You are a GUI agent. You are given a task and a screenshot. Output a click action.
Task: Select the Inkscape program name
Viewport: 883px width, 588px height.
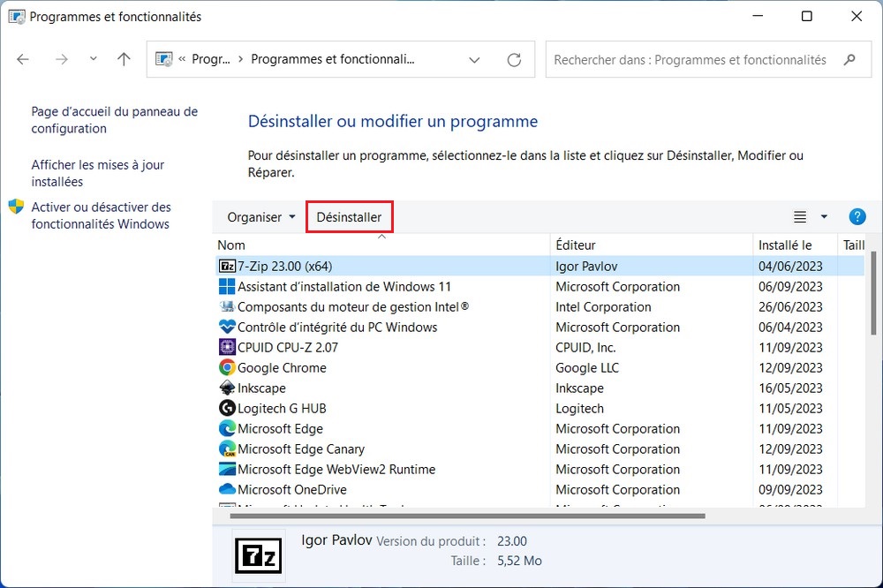[x=261, y=388]
